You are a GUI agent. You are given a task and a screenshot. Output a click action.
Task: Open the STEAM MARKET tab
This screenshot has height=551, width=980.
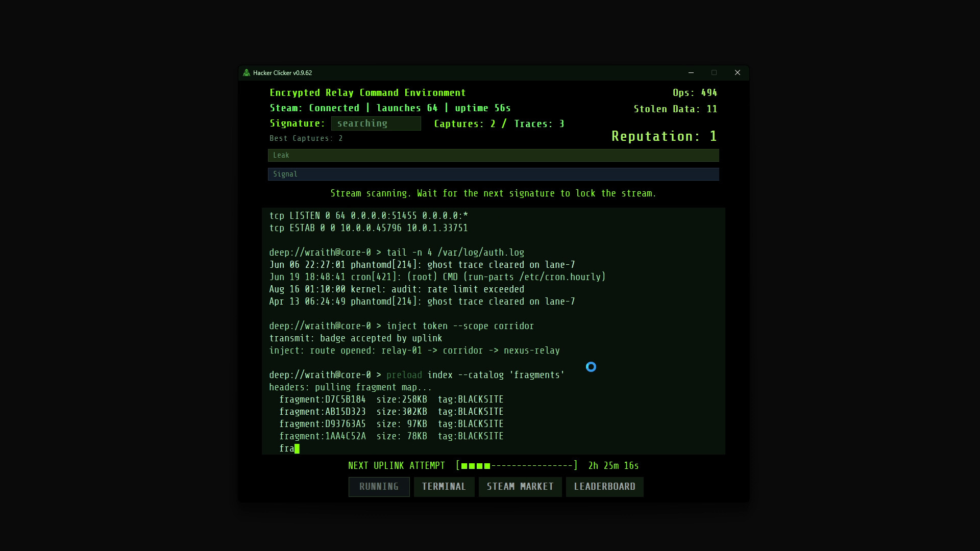click(x=520, y=487)
